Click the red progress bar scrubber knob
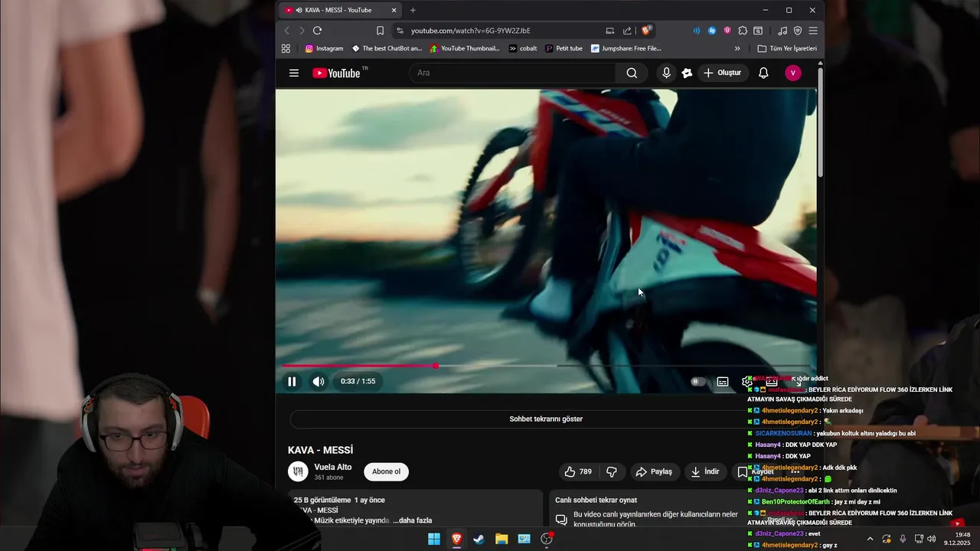This screenshot has width=980, height=551. (436, 366)
